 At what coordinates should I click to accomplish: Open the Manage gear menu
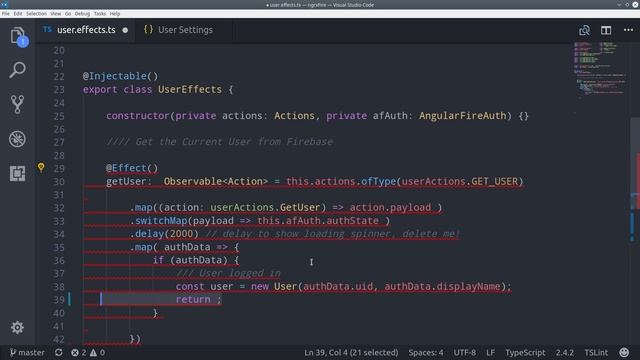(x=17, y=327)
